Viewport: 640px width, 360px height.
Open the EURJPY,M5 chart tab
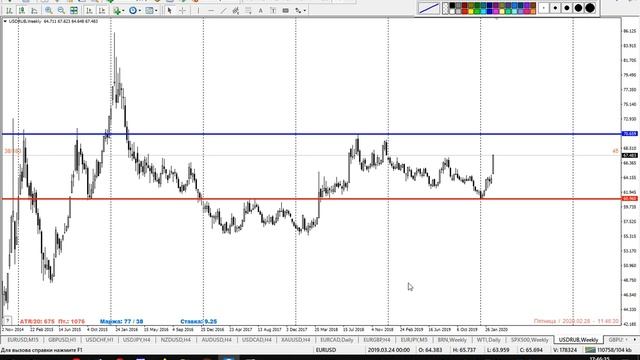pos(414,340)
